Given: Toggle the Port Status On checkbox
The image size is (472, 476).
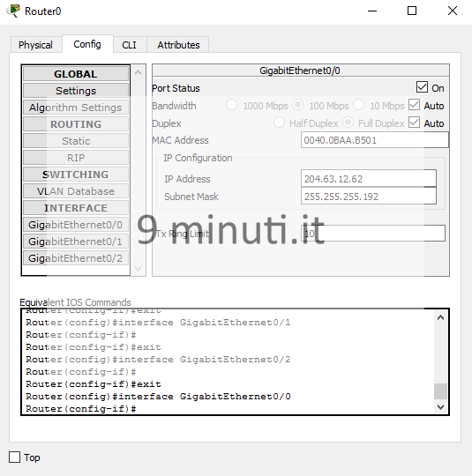Looking at the screenshot, I should [422, 87].
